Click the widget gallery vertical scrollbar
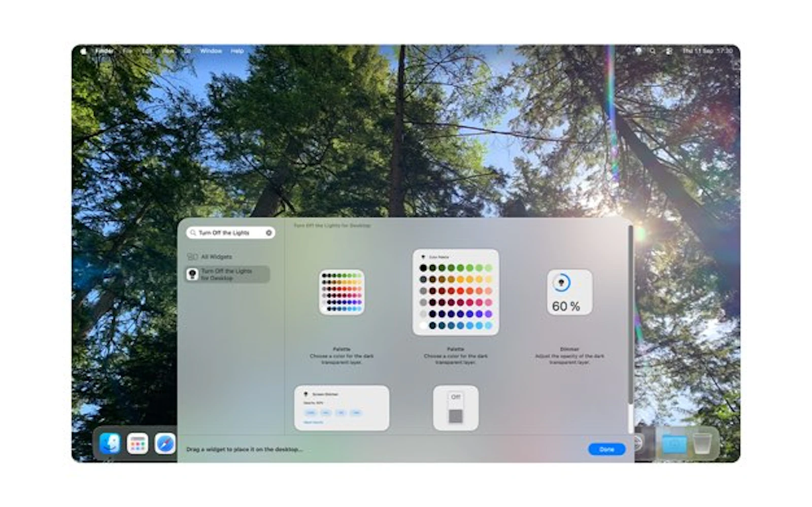This screenshot has width=812, height=507. click(x=630, y=315)
